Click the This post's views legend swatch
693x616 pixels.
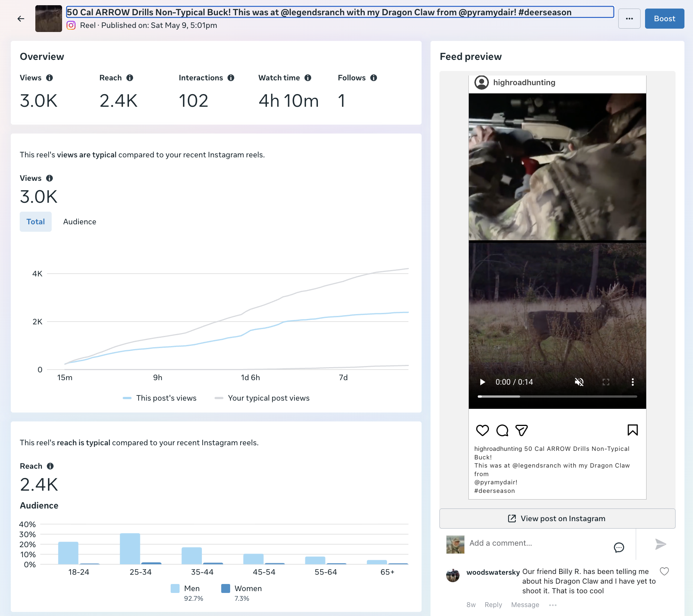127,398
